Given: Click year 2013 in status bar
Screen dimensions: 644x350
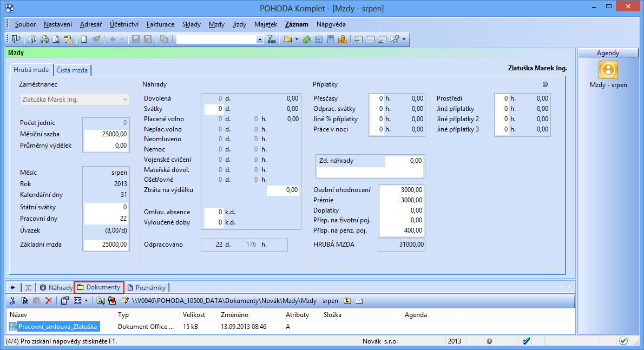Looking at the screenshot, I should point(454,341).
